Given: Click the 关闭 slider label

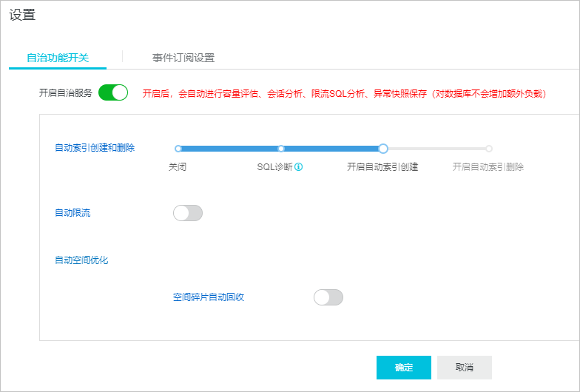Looking at the screenshot, I should [178, 167].
